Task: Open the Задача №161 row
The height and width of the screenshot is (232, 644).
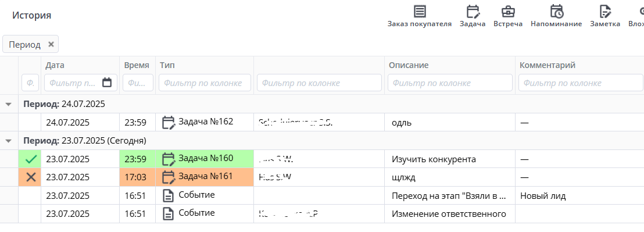Action: pyautogui.click(x=322, y=177)
